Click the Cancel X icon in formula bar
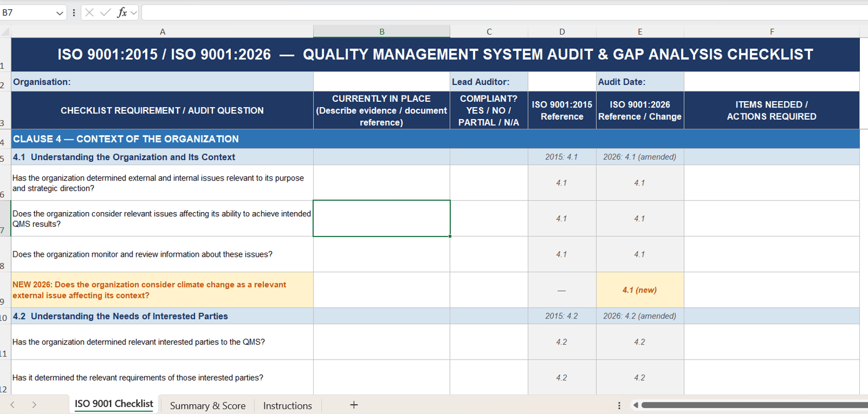868x414 pixels. [x=90, y=13]
